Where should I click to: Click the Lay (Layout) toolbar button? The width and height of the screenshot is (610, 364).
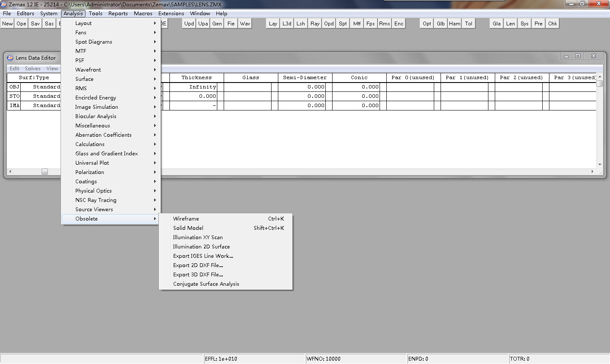273,24
